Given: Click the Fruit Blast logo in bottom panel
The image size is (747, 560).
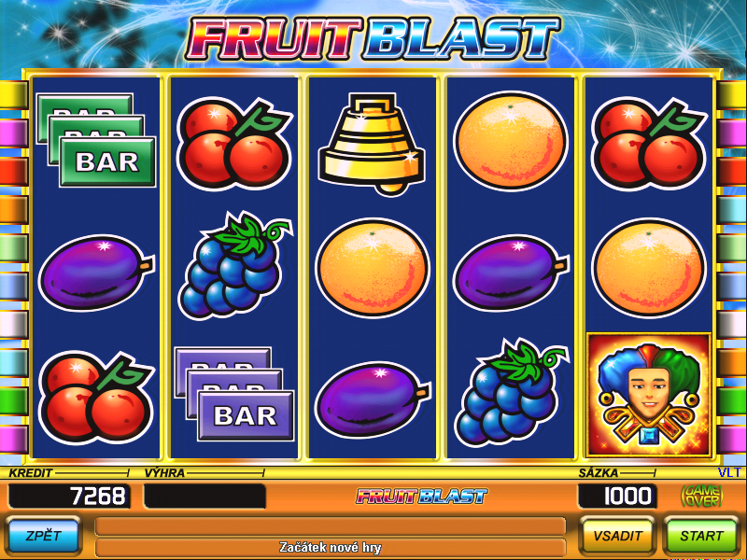Looking at the screenshot, I should click(x=421, y=497).
